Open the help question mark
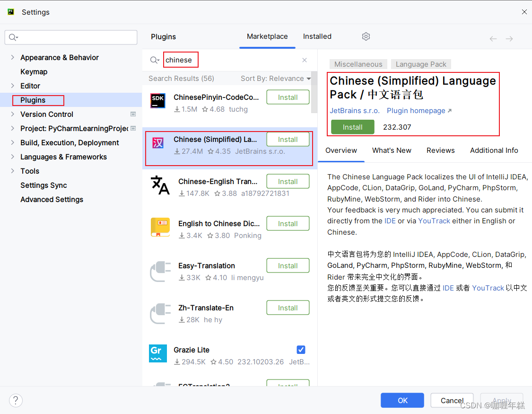 coord(16,400)
